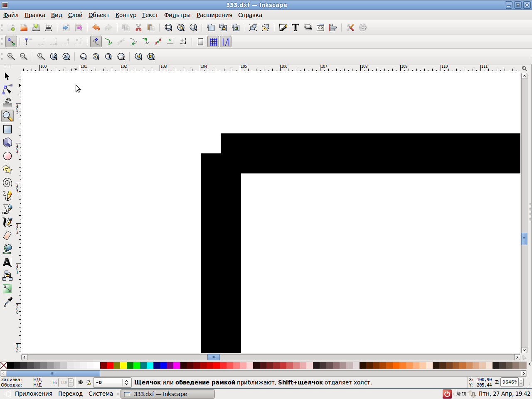Image resolution: width=532 pixels, height=399 pixels.
Task: Click the zoom percentage stepper arrows
Action: (521, 382)
